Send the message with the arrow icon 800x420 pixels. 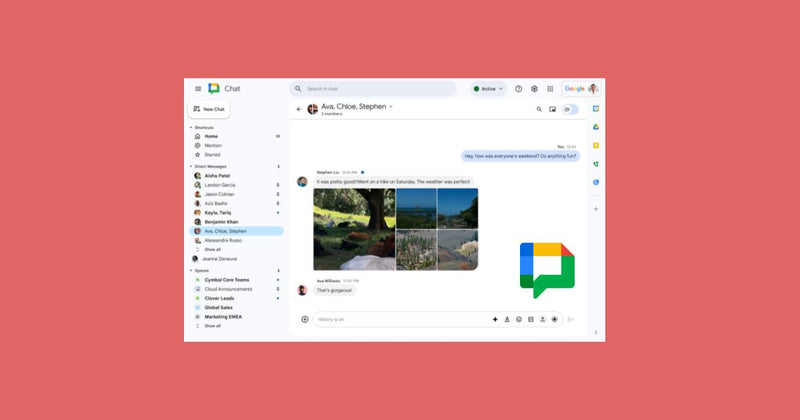pos(571,319)
